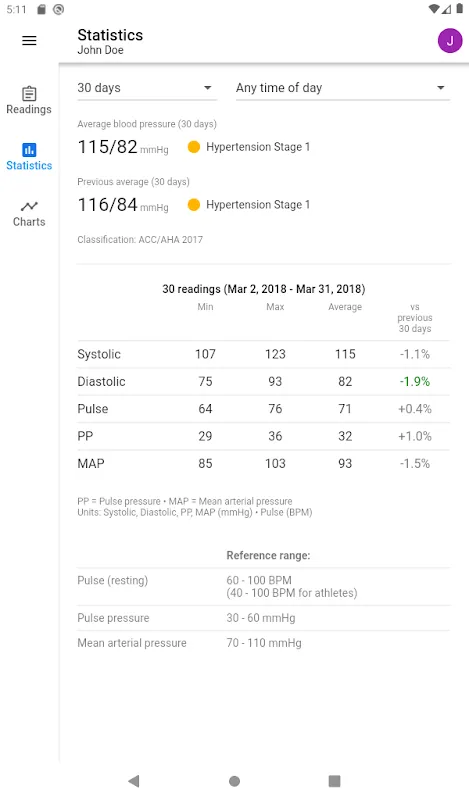Screen dimensions: 469x800
Task: Tap the Android recent apps square
Action: [x=334, y=781]
